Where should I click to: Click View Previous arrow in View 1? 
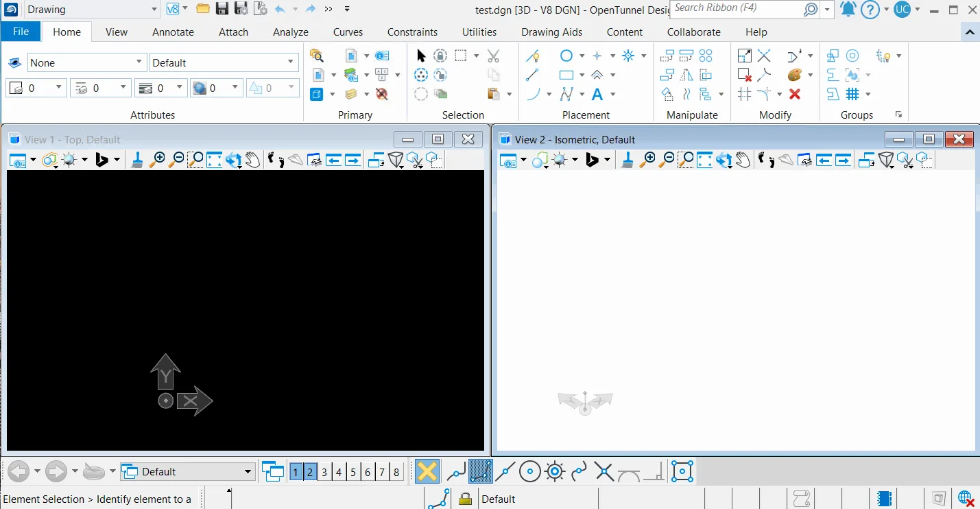coord(334,160)
